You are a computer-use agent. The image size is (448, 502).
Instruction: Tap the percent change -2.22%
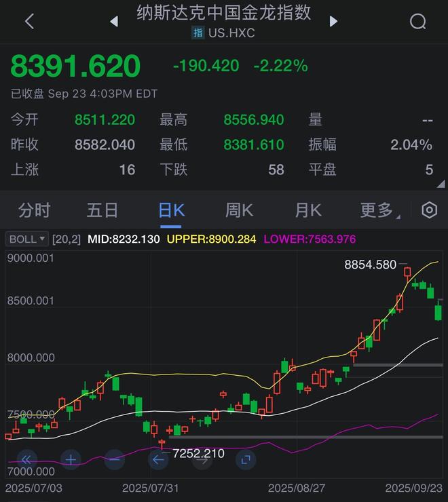click(x=281, y=66)
